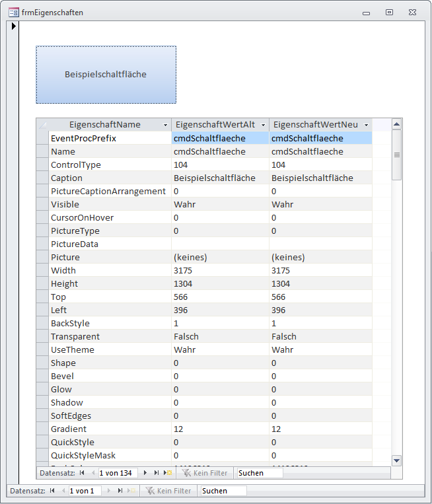The height and width of the screenshot is (504, 432).
Task: Click the select-all corner of the datasheet
Action: coord(42,125)
